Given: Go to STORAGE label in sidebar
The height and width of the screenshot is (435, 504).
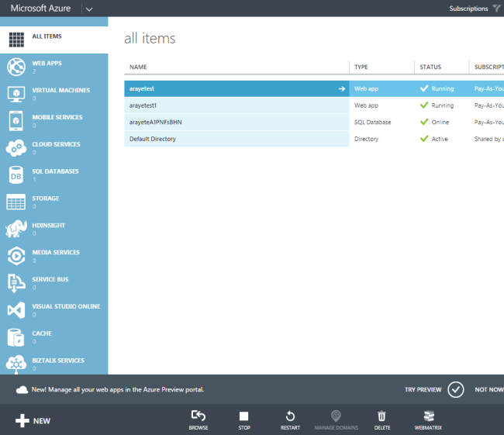Looking at the screenshot, I should tap(46, 199).
